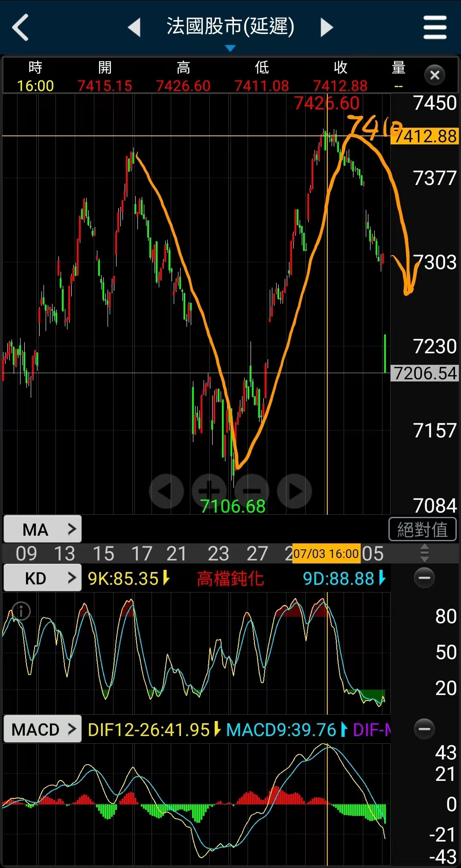
Task: Open the hamburger menu
Action: (435, 27)
